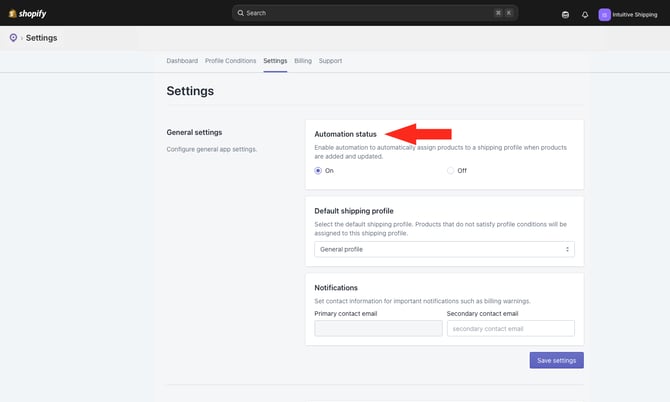Click the Primary contact email field

(378, 329)
